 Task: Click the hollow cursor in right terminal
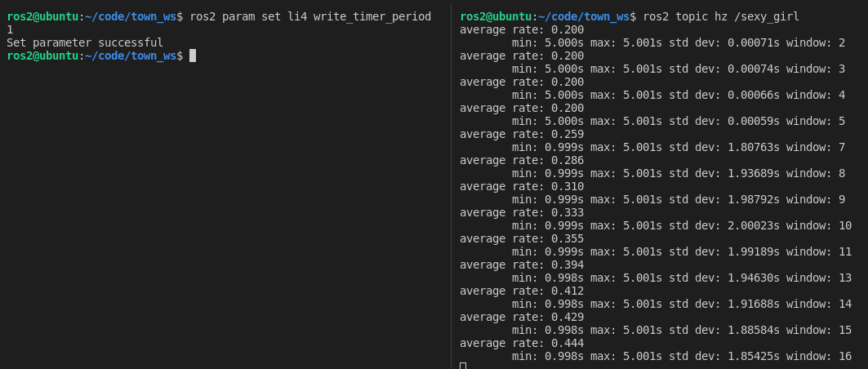click(x=463, y=366)
